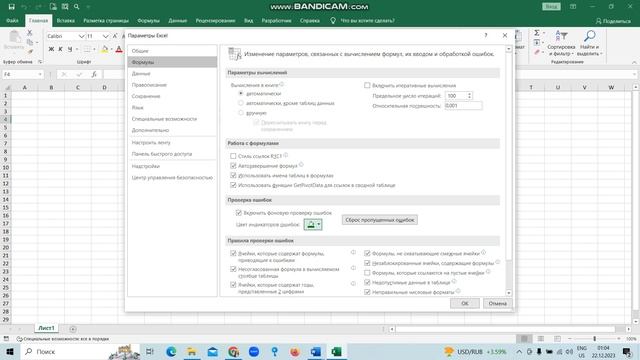640x360 pixels.
Task: Click the OK button
Action: pyautogui.click(x=465, y=303)
